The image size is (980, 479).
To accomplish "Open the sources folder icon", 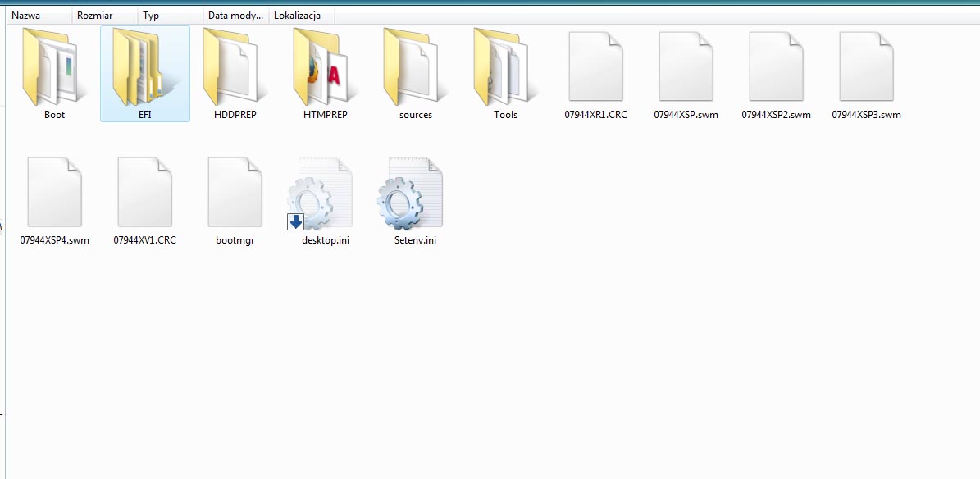I will pyautogui.click(x=415, y=67).
